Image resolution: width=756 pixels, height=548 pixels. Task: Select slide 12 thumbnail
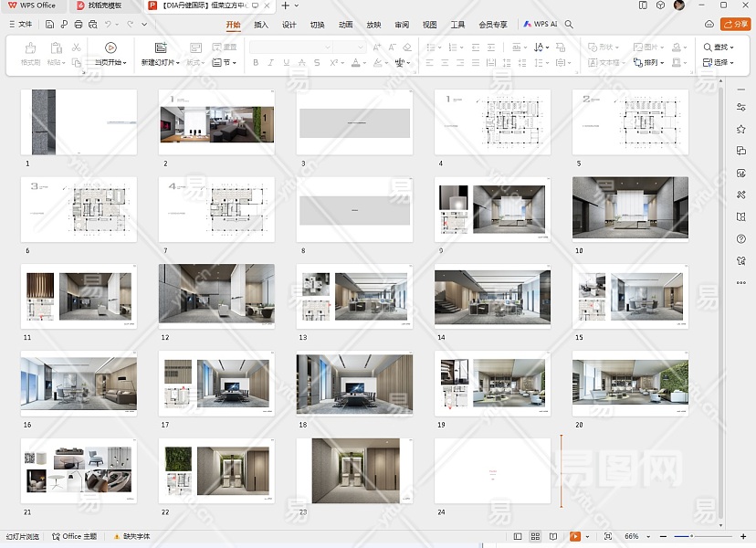click(x=216, y=294)
